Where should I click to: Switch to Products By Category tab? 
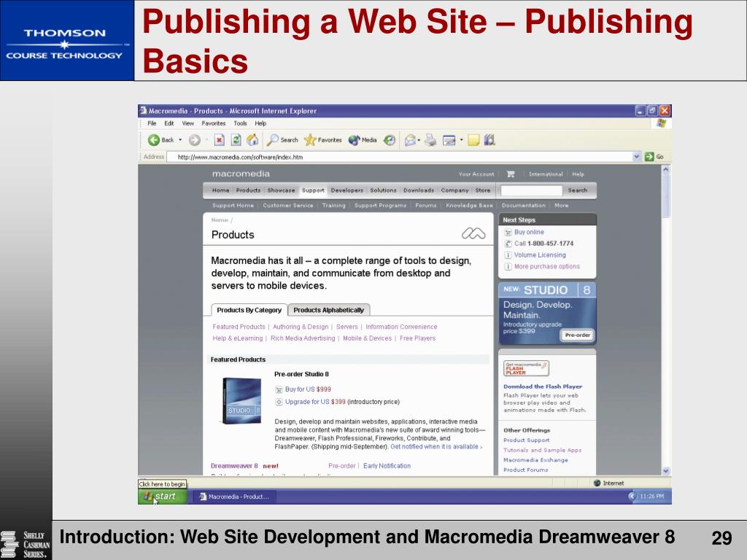point(249,310)
